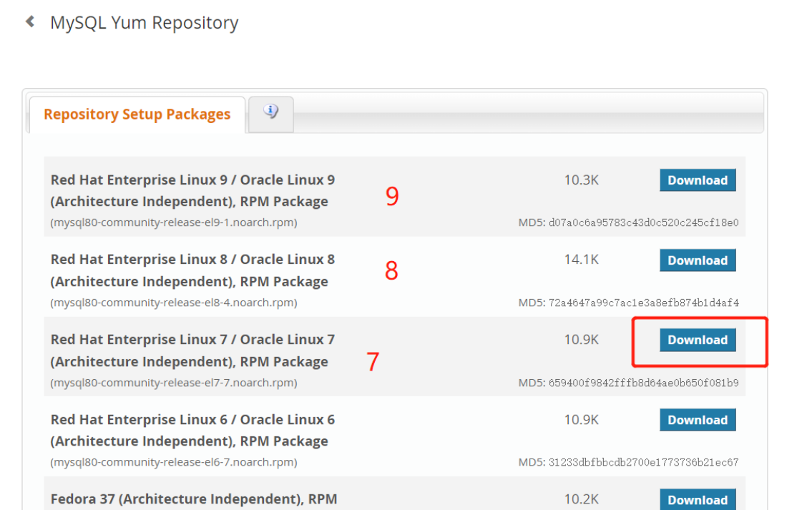Click the Red Hat Enterprise Linux 6 / Oracle Linux 6 title

[x=192, y=431]
